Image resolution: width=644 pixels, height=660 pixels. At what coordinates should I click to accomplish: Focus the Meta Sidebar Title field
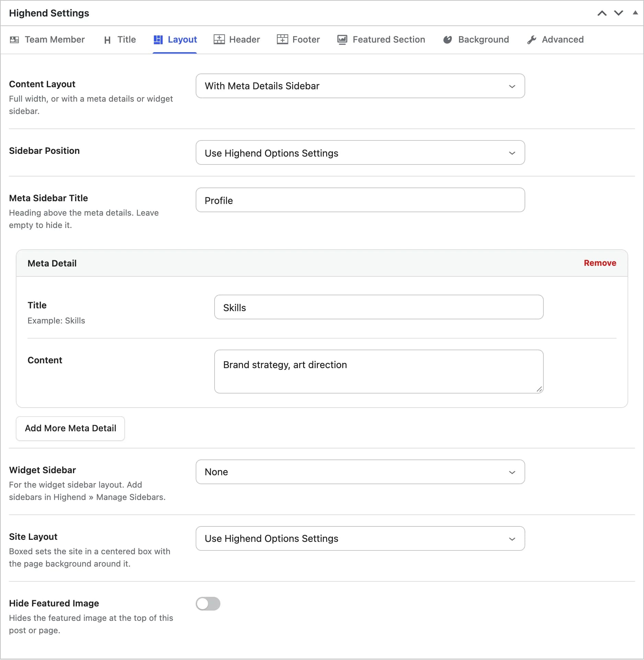pyautogui.click(x=360, y=200)
